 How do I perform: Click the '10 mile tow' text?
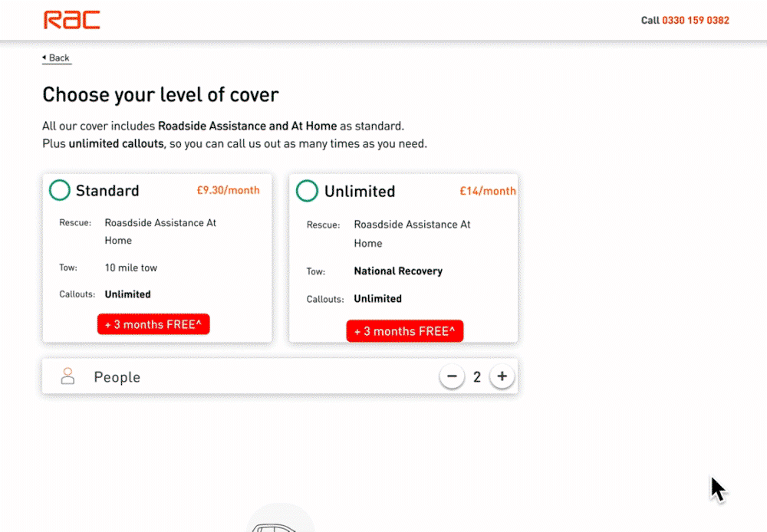click(x=131, y=268)
